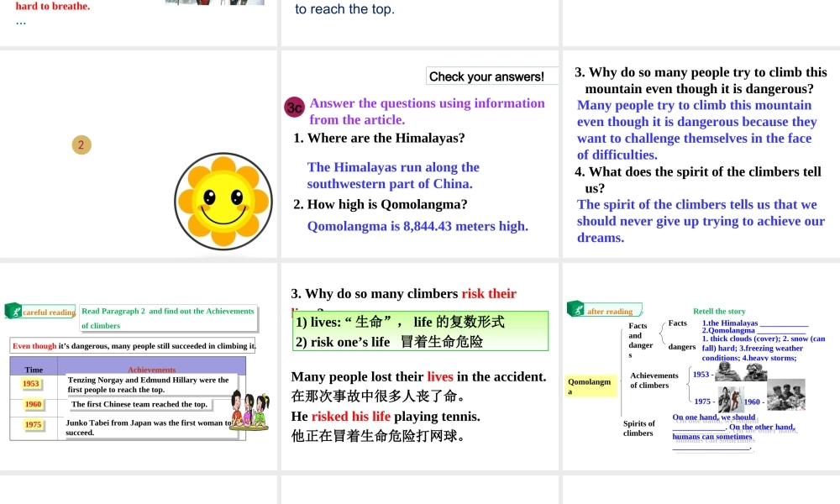Click the answer Himalayas run along southwestern China
The height and width of the screenshot is (504, 840).
click(393, 176)
